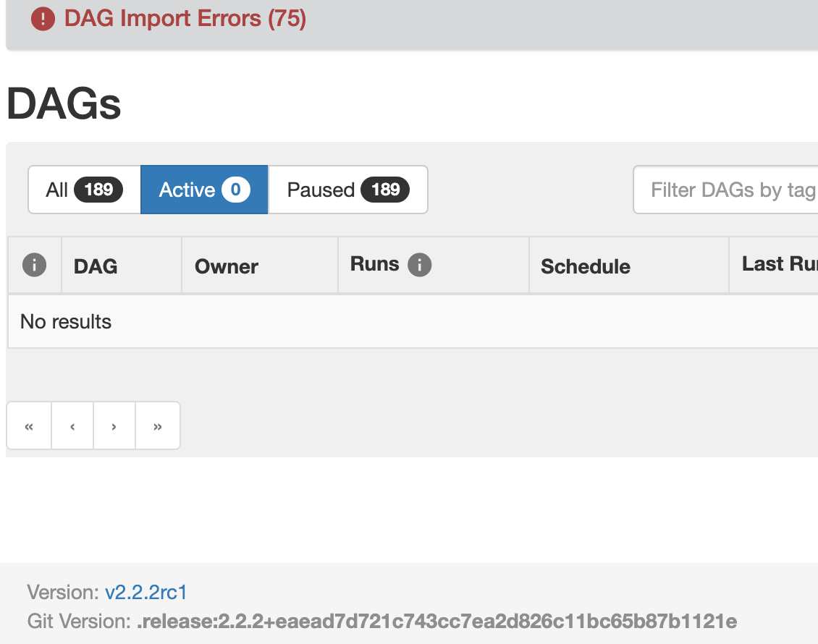Expand the DAG Import Errors panel
818x644 pixels.
[x=185, y=20]
